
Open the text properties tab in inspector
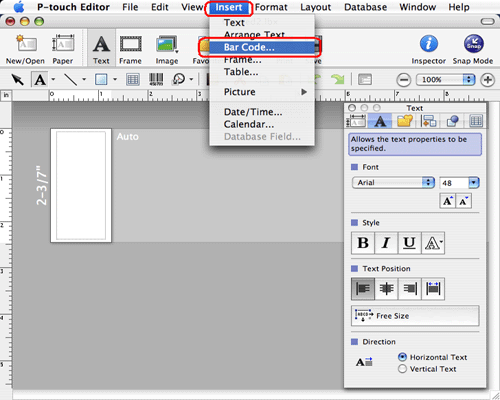pos(380,121)
